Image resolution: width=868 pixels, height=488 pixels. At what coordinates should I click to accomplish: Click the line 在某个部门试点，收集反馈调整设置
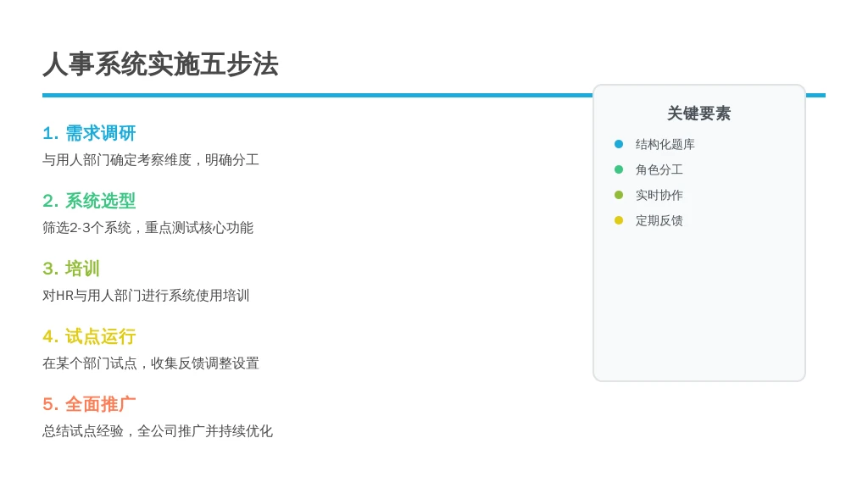point(151,363)
